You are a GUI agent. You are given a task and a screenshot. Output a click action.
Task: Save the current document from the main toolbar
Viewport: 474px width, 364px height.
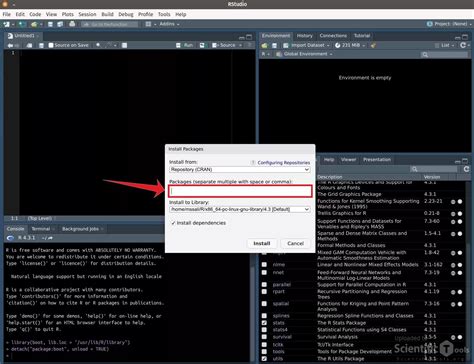pos(50,24)
